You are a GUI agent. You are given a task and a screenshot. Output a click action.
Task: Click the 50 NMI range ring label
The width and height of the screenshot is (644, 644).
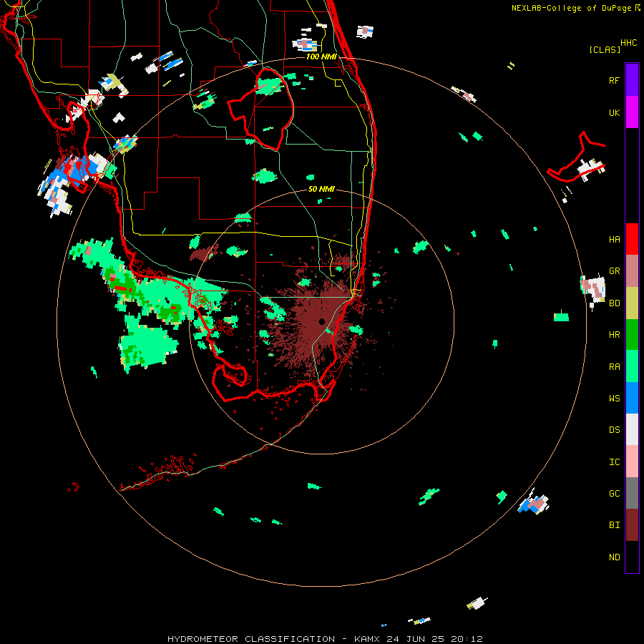321,189
